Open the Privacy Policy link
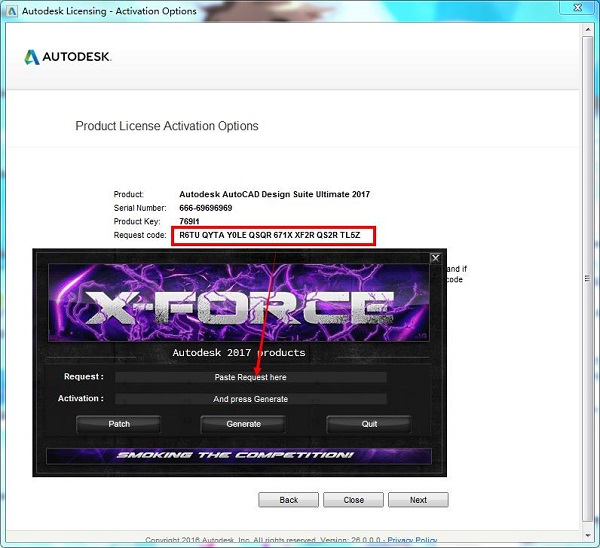600x548 pixels. (412, 541)
